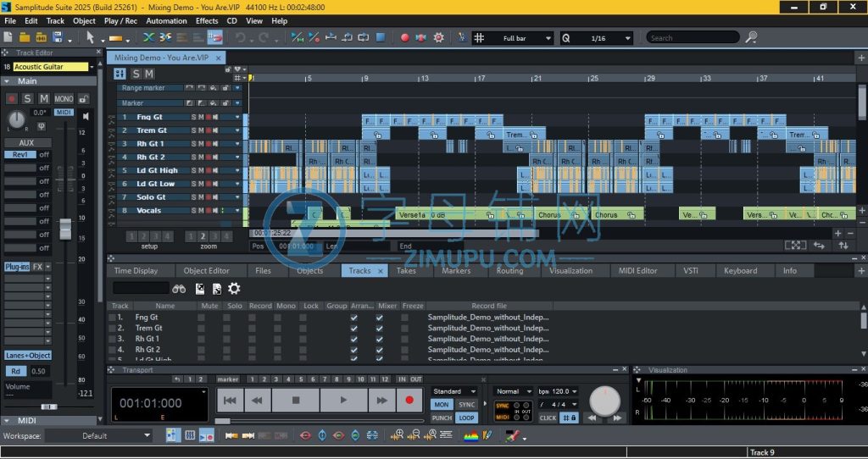Click the Stop button in Transport
The width and height of the screenshot is (868, 459).
point(296,400)
